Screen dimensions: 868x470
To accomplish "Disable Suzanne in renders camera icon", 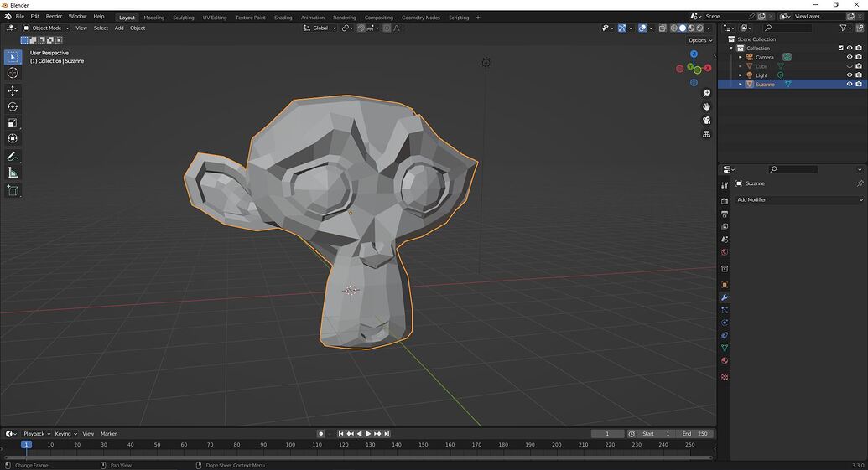I will (x=859, y=84).
